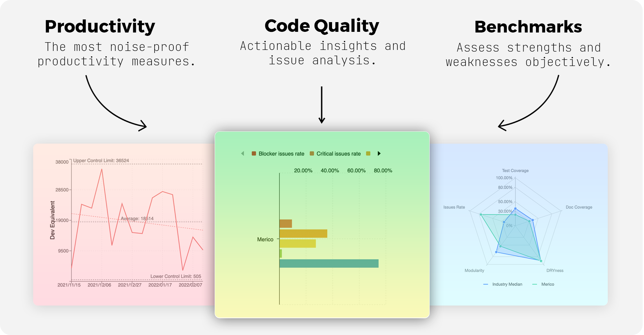Image resolution: width=644 pixels, height=335 pixels.
Task: Click the legend next-page right arrow
Action: [379, 153]
